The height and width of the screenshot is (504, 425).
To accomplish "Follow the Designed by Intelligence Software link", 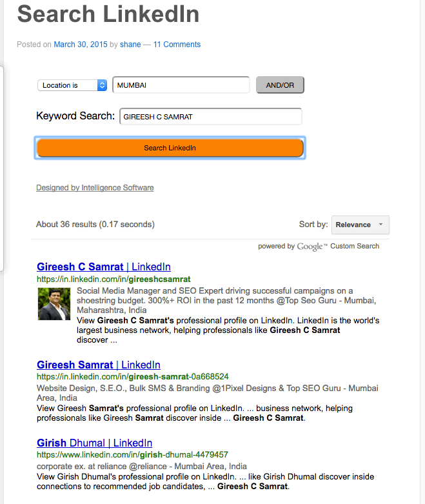I will pos(95,188).
